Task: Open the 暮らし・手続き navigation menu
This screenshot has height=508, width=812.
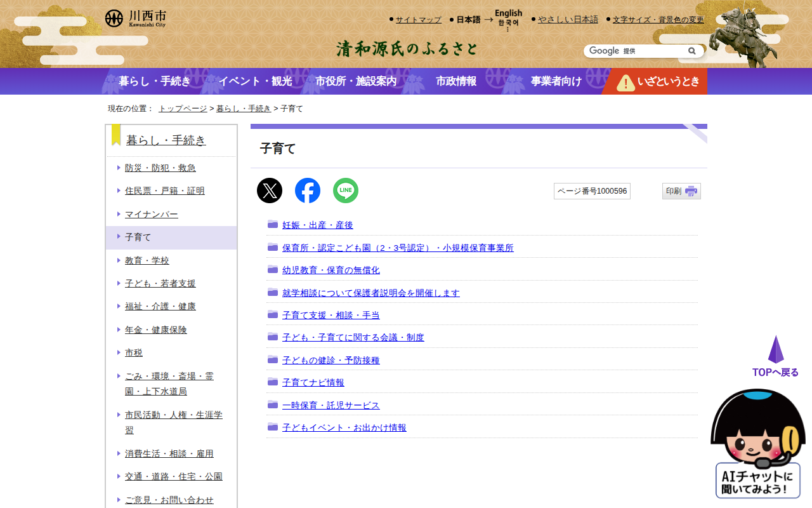Action: pyautogui.click(x=154, y=81)
